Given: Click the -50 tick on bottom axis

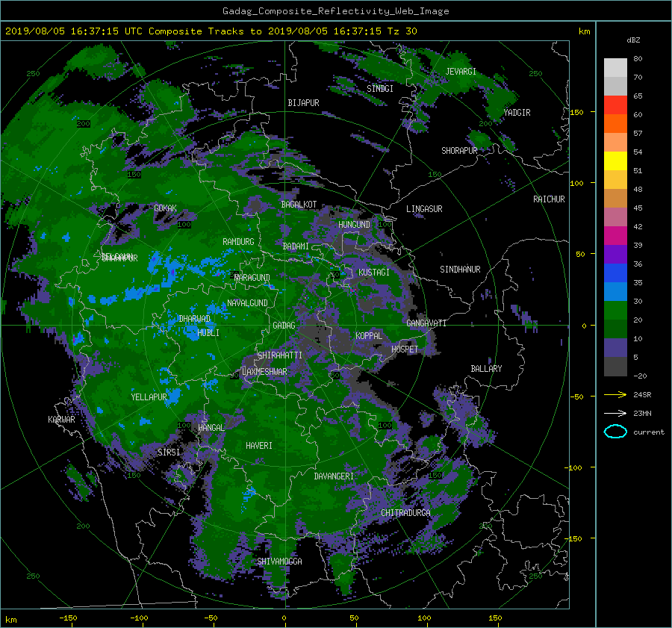Looking at the screenshot, I should point(211,618).
